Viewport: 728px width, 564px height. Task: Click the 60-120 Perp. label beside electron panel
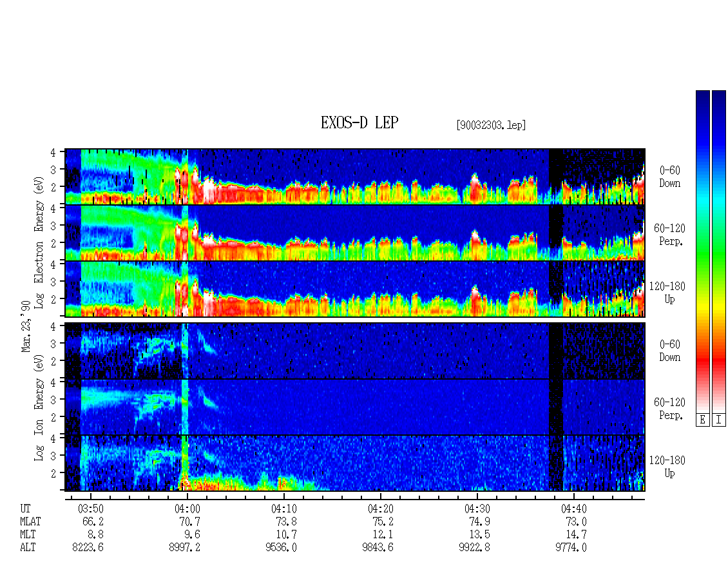pos(669,235)
